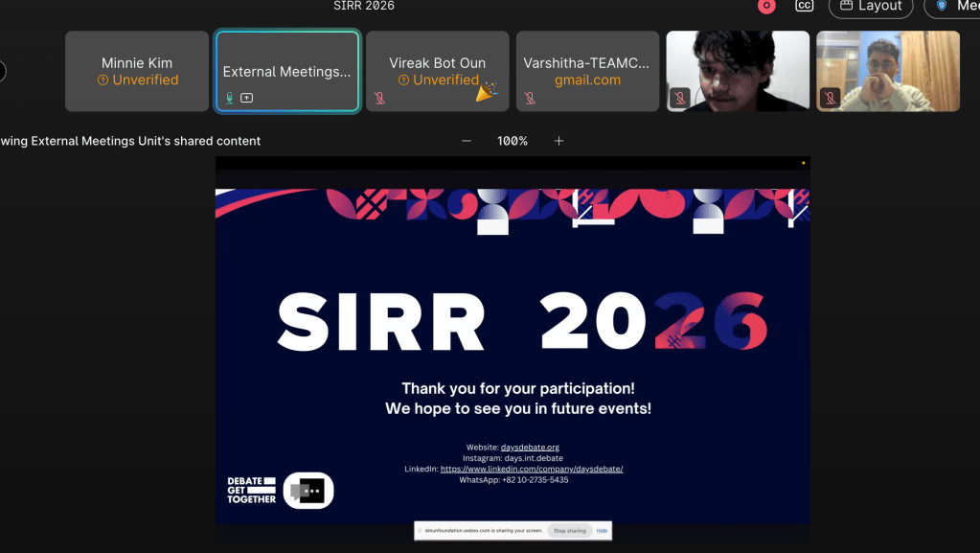The width and height of the screenshot is (980, 553).
Task: Click the screen share icon on External Meetings tile
Action: (x=247, y=98)
